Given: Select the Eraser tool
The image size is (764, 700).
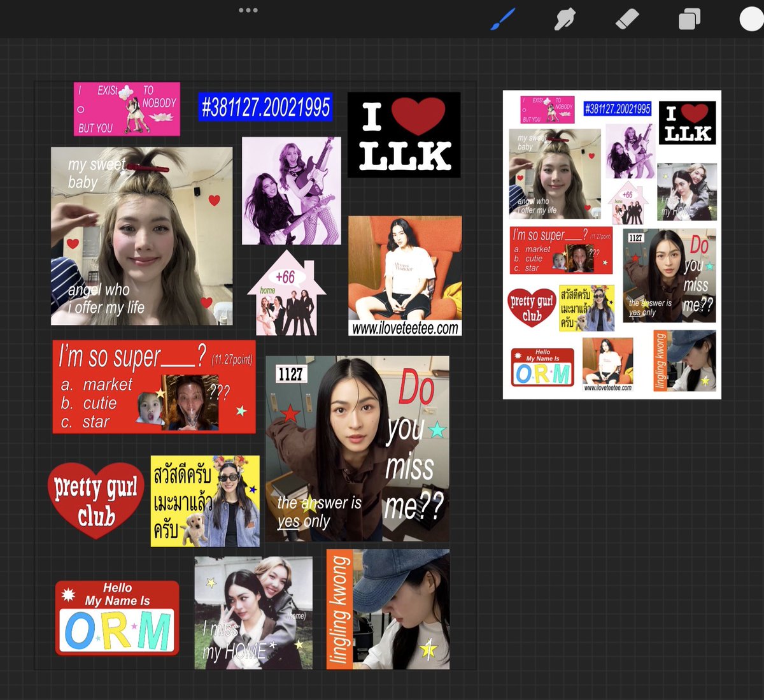Looking at the screenshot, I should 627,19.
